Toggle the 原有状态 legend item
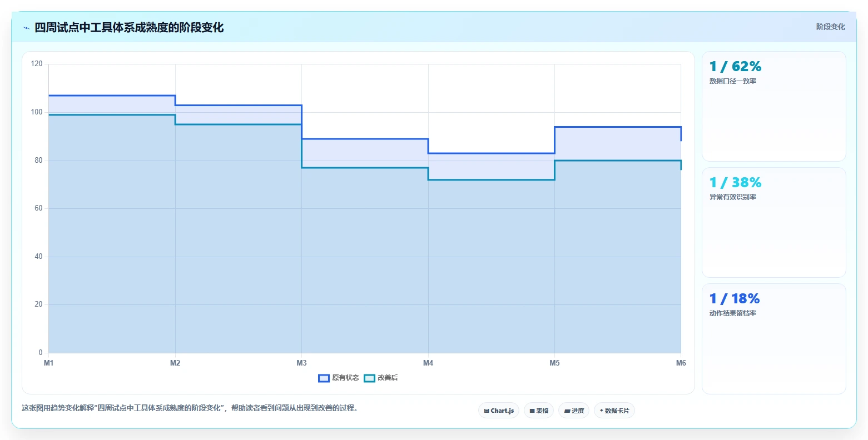Image resolution: width=868 pixels, height=440 pixels. click(339, 378)
